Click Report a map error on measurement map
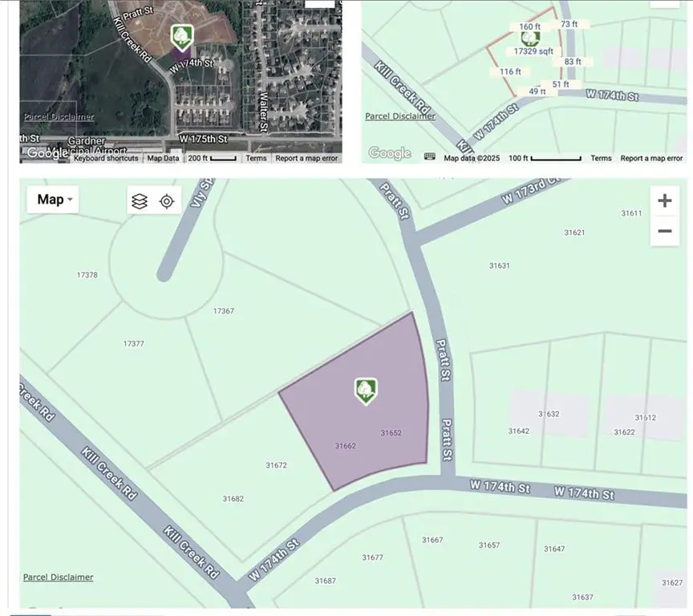 [x=651, y=158]
